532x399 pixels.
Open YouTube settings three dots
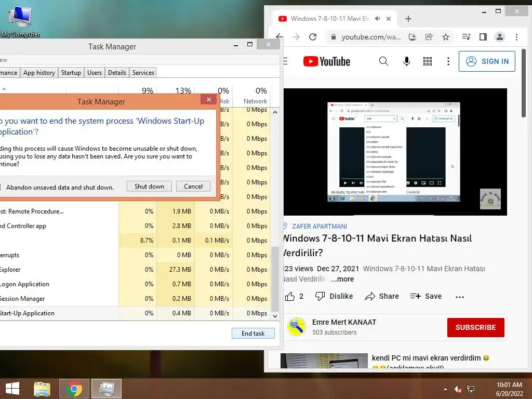point(448,61)
